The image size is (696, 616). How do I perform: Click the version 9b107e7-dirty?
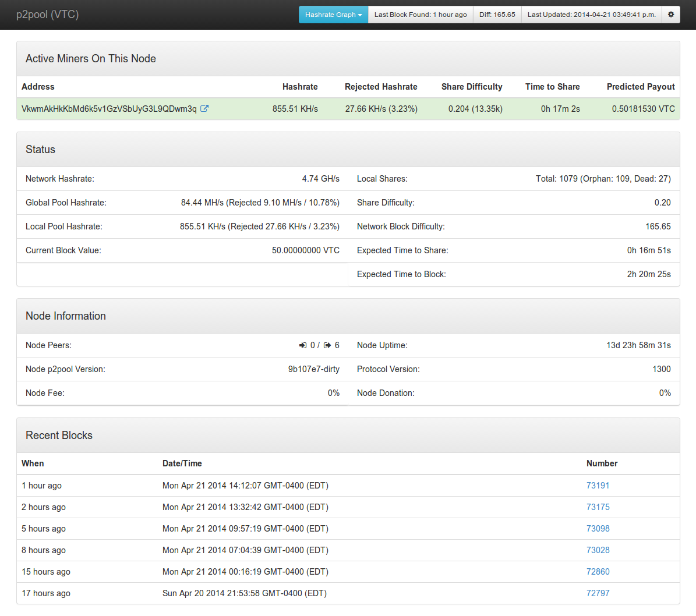pos(313,369)
